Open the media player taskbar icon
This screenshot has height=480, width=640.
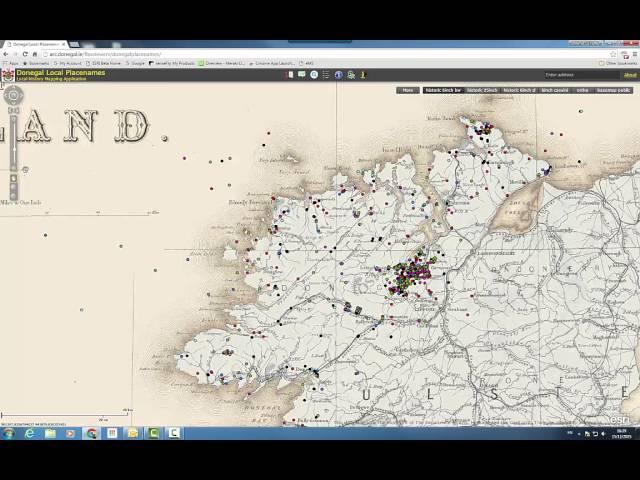[x=71, y=433]
